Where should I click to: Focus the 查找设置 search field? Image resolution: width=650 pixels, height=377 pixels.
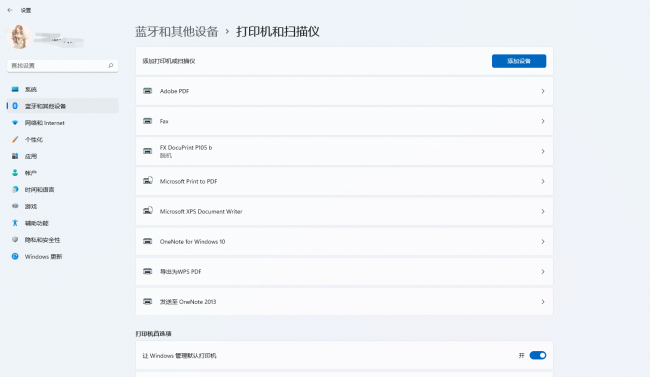63,66
